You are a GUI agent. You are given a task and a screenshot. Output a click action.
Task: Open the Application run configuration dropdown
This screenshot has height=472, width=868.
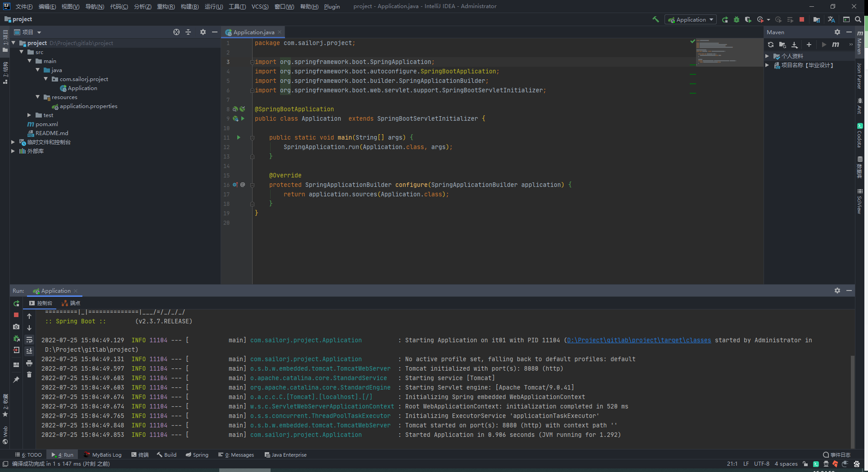pyautogui.click(x=691, y=19)
